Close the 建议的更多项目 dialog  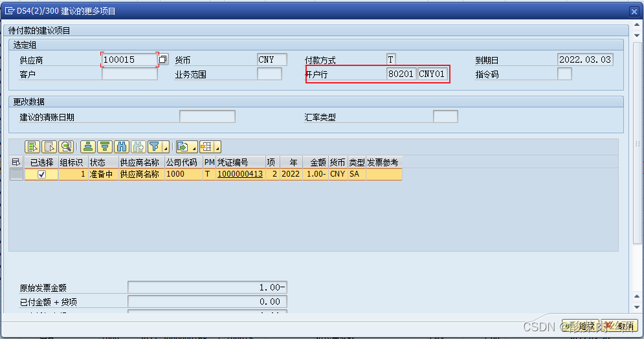[634, 11]
